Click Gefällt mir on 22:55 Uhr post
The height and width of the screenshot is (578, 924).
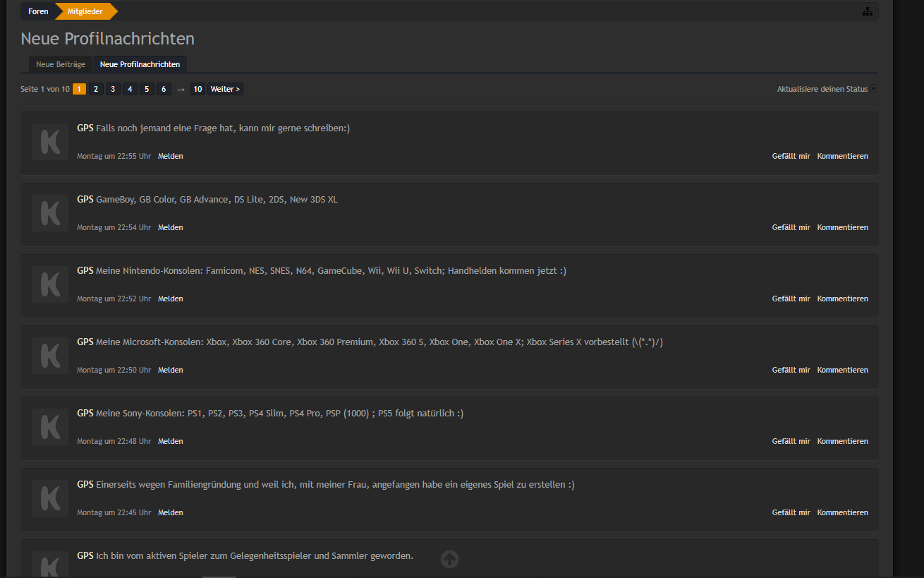coord(791,156)
